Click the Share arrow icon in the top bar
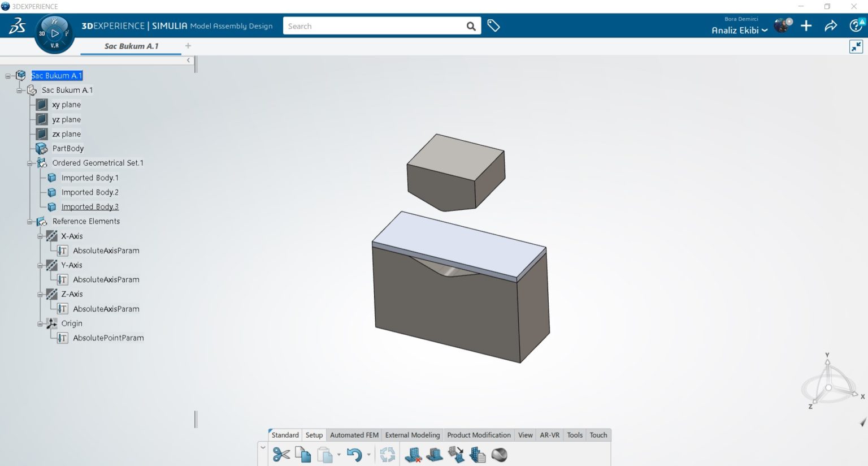The width and height of the screenshot is (868, 466). point(830,25)
